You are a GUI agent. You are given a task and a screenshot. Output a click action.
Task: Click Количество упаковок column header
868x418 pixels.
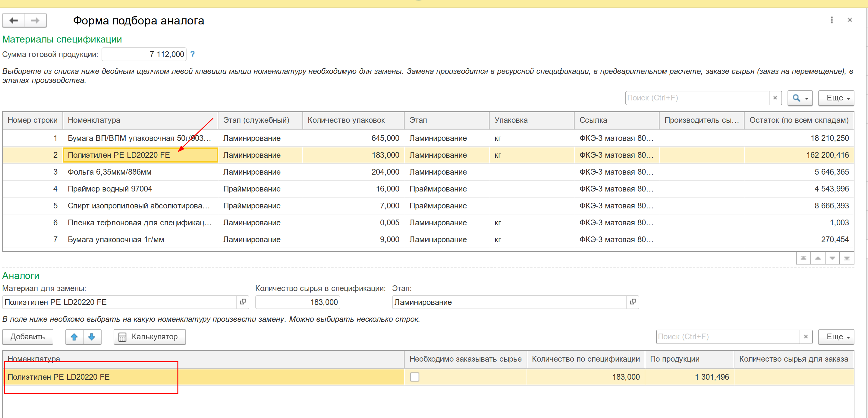(x=346, y=120)
